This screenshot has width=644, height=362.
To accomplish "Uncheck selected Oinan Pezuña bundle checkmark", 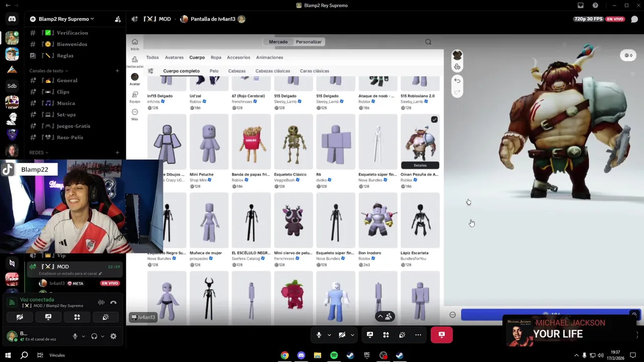I will pos(434,120).
